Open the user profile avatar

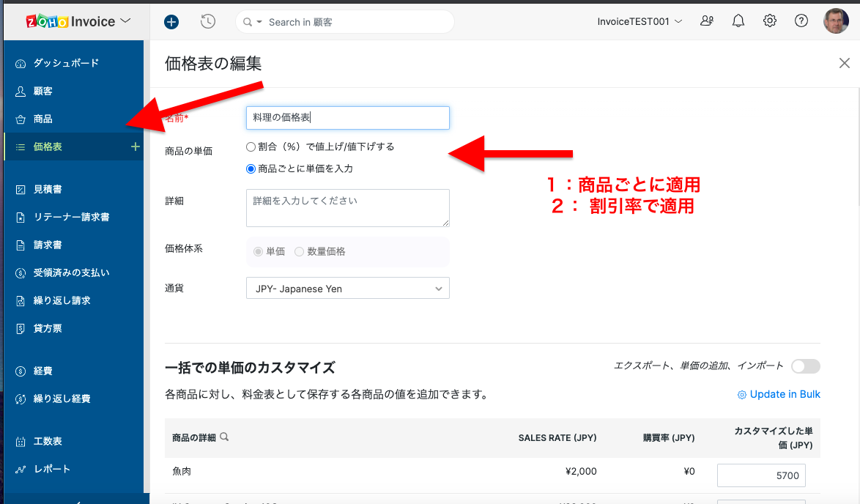point(836,21)
